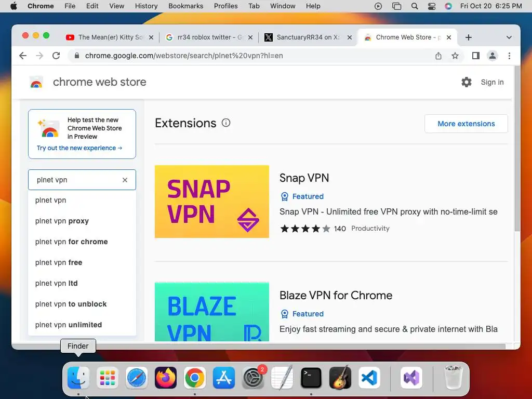Close the Chrome Web Store tab

pos(449,37)
